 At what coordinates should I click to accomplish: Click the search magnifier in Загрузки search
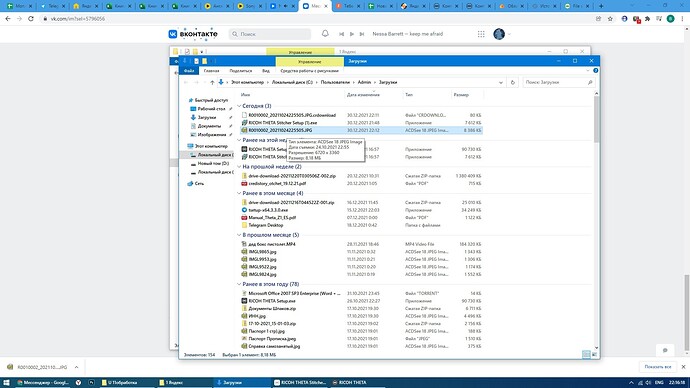tap(590, 82)
